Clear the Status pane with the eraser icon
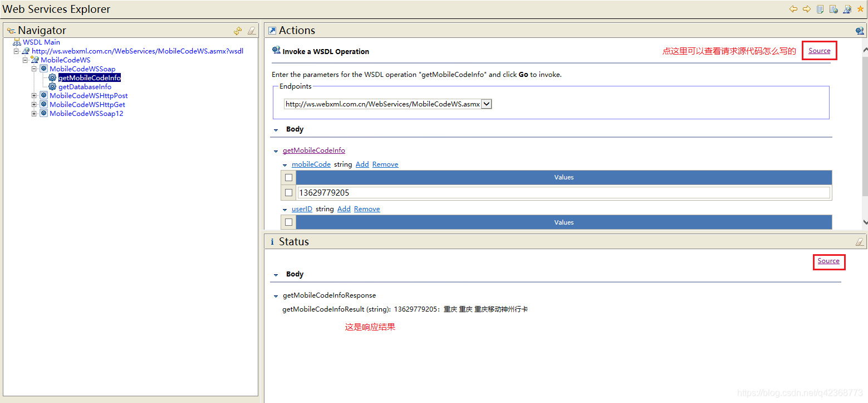 point(860,241)
